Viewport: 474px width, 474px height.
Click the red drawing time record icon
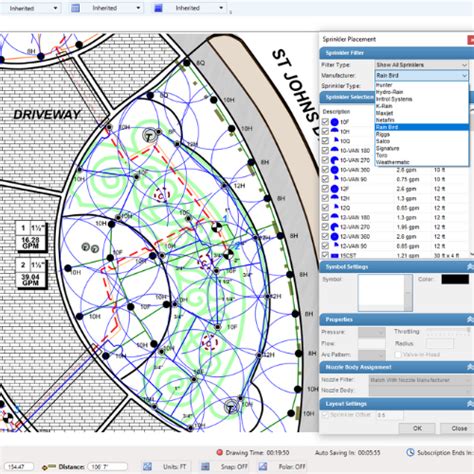click(219, 452)
